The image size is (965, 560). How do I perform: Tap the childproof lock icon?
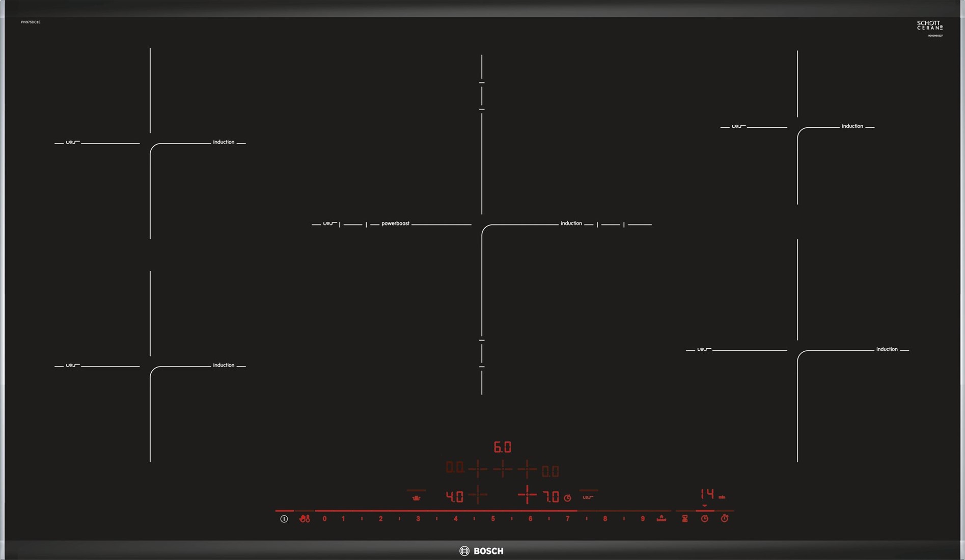pos(305,518)
